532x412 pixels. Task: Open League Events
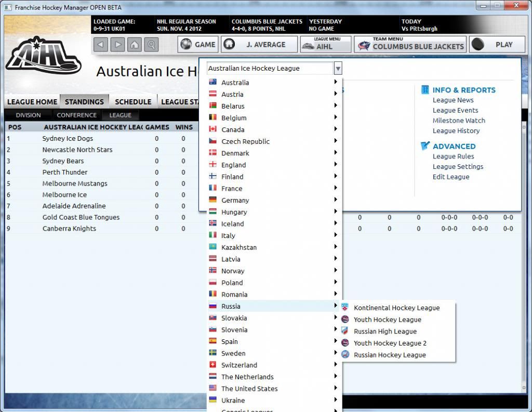455,110
